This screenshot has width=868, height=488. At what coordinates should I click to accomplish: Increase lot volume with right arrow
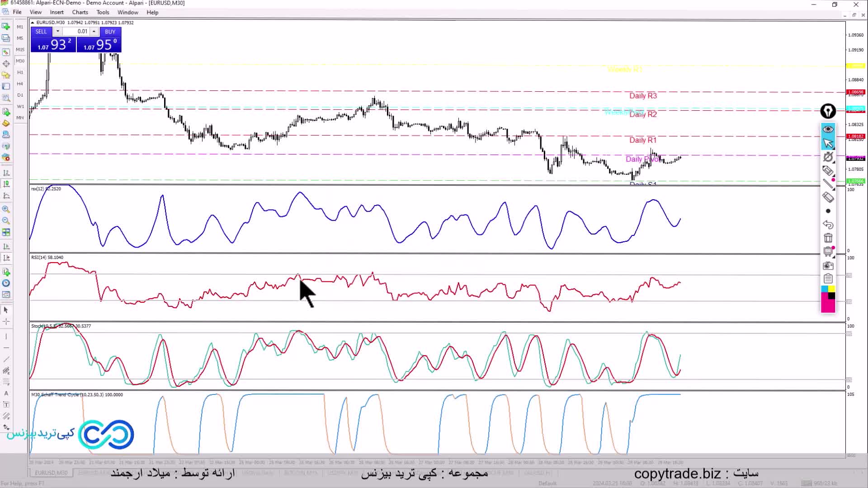(94, 32)
